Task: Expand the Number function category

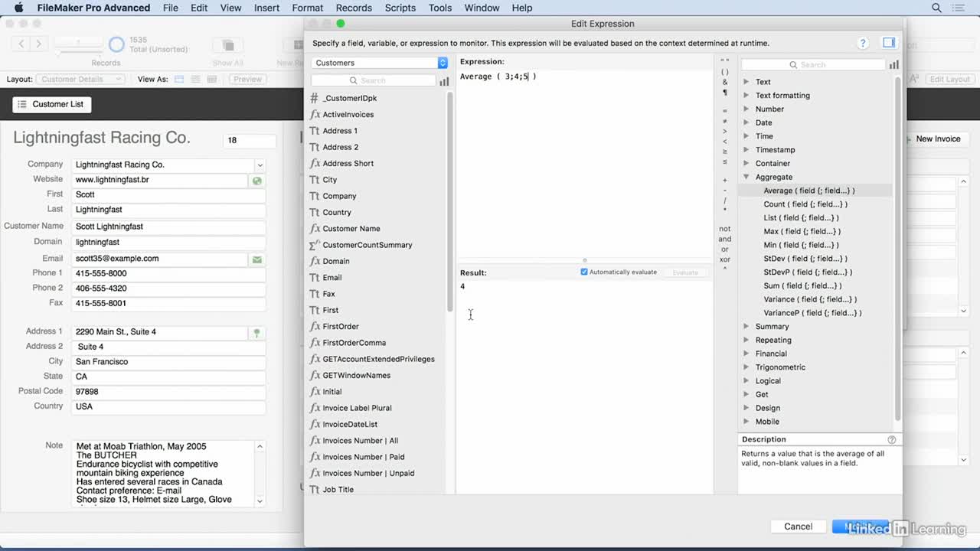Action: click(746, 109)
